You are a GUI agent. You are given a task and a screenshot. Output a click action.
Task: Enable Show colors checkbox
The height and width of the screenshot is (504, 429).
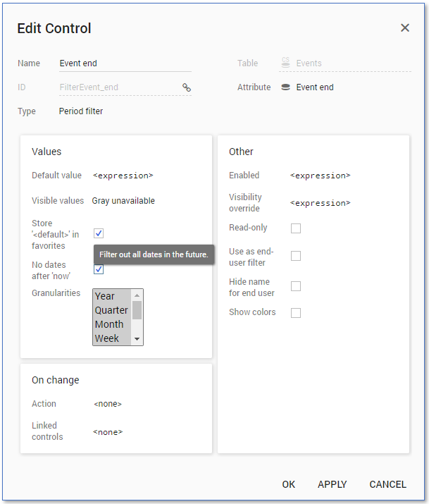tap(296, 313)
